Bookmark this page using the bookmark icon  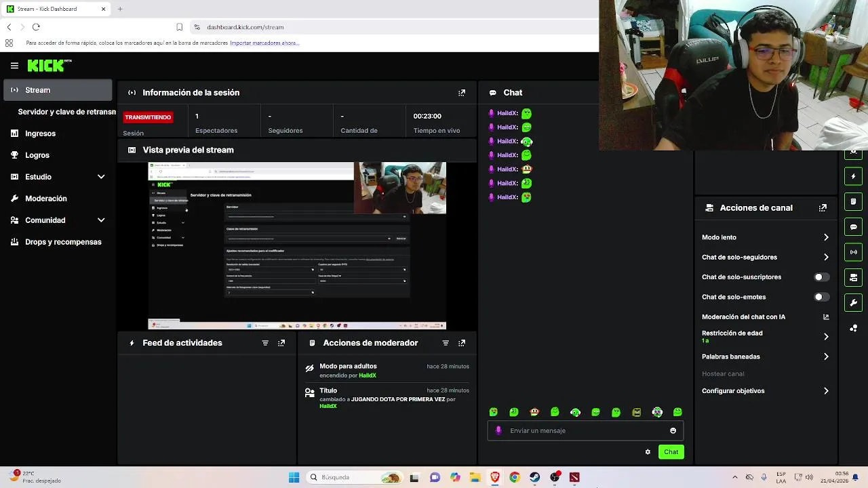click(179, 27)
